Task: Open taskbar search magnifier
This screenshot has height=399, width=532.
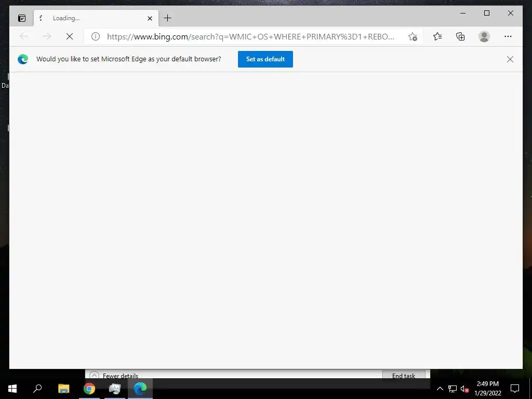Action: (37, 389)
